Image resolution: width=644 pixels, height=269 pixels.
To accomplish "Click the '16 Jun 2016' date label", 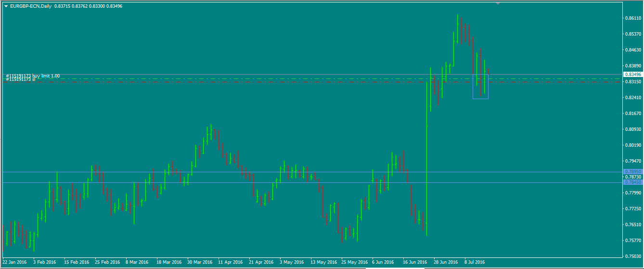I will (x=415, y=262).
